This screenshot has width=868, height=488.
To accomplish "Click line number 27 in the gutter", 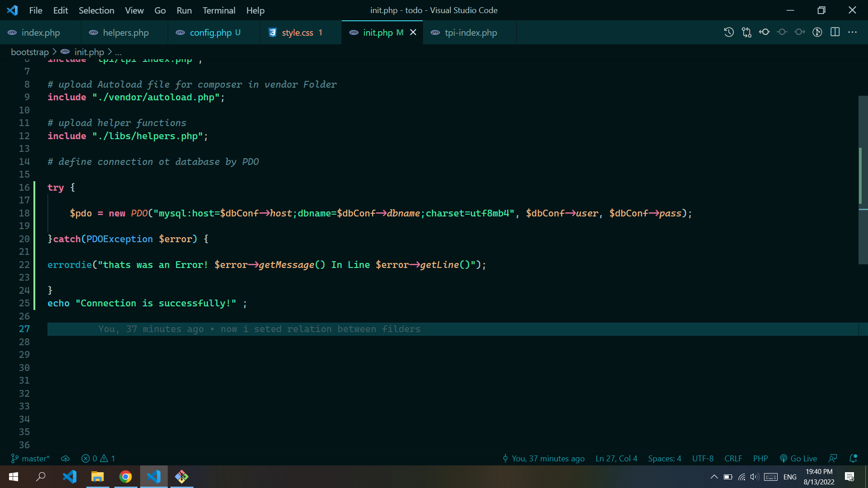I will tap(24, 329).
